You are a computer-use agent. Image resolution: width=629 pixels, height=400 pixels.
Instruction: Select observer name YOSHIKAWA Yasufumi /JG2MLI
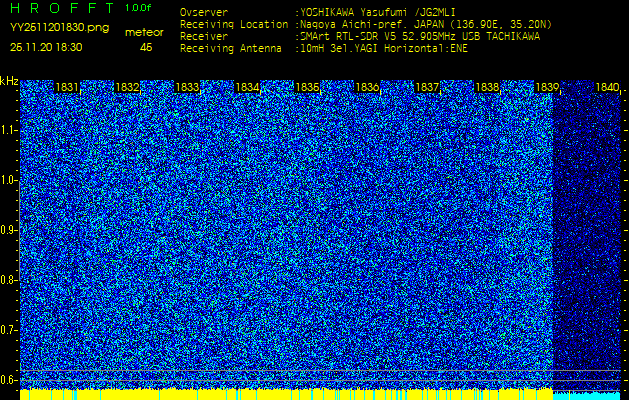(x=378, y=12)
